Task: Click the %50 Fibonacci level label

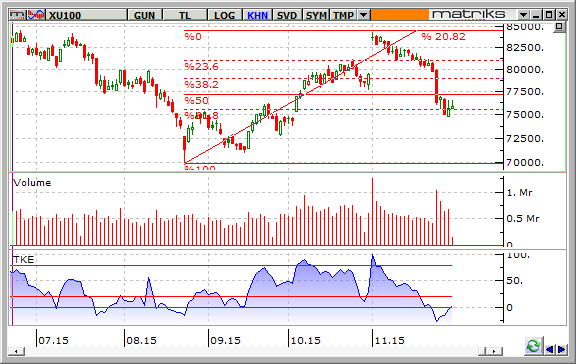Action: pos(197,100)
